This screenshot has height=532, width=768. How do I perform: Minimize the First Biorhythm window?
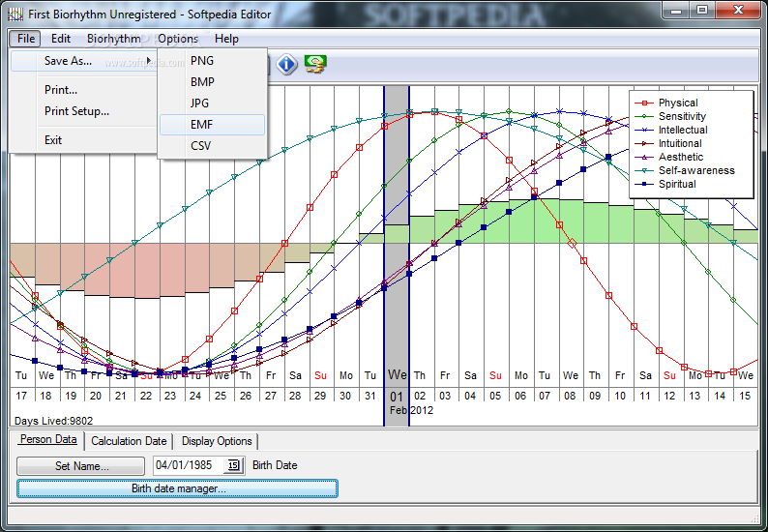tap(676, 10)
